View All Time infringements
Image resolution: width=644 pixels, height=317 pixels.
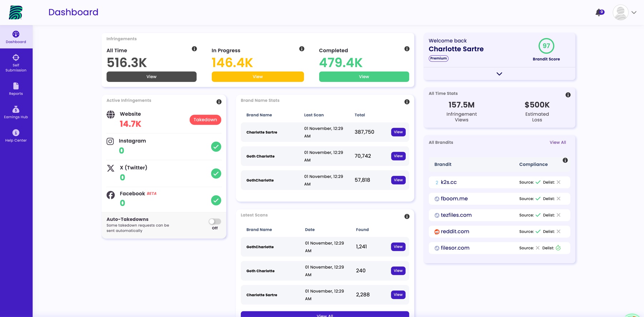coord(151,77)
